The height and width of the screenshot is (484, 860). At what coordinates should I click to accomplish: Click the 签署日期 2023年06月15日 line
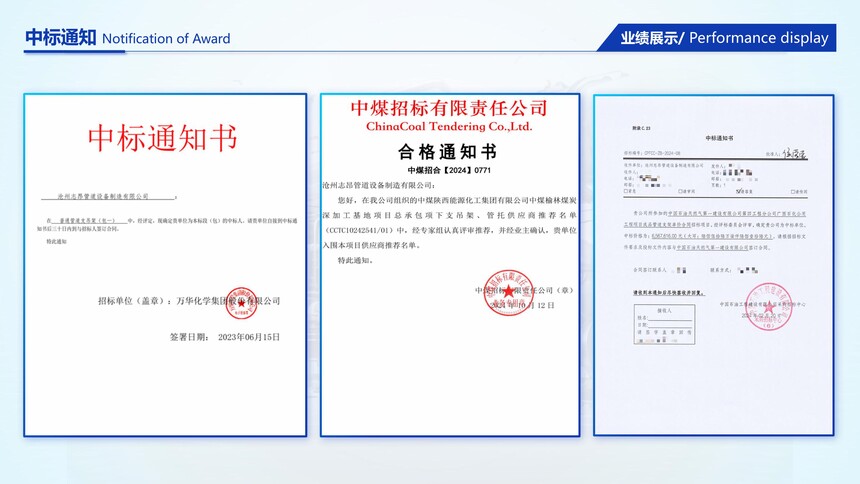[225, 337]
